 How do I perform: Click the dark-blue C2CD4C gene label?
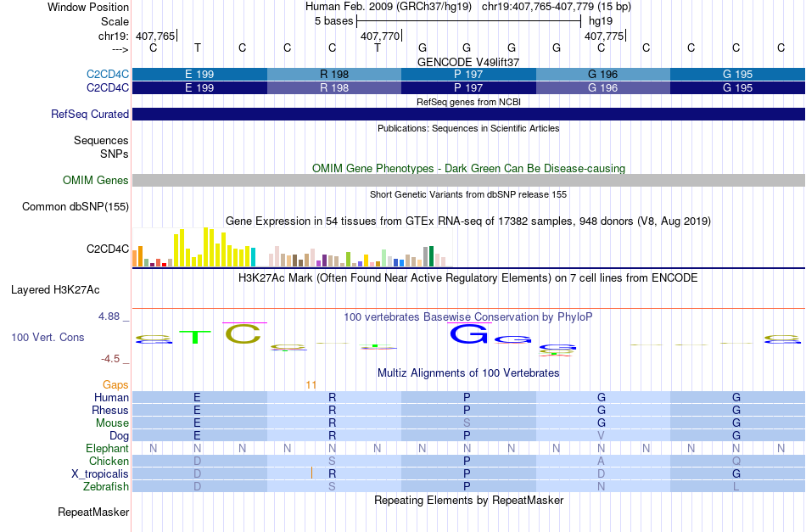point(108,88)
